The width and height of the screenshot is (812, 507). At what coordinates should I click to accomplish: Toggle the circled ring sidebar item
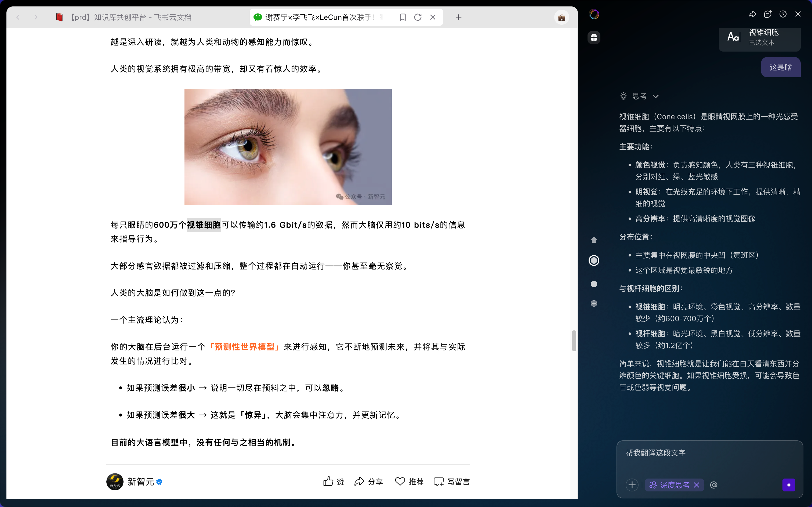click(594, 260)
